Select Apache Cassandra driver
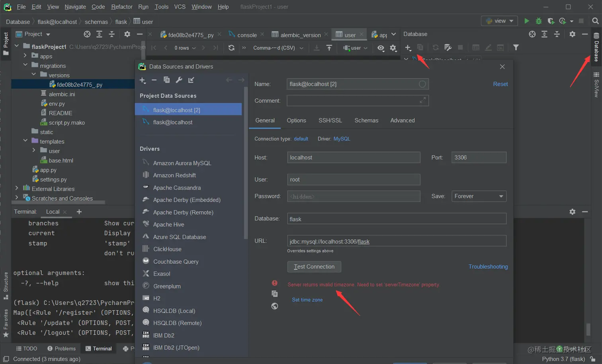 click(x=177, y=188)
